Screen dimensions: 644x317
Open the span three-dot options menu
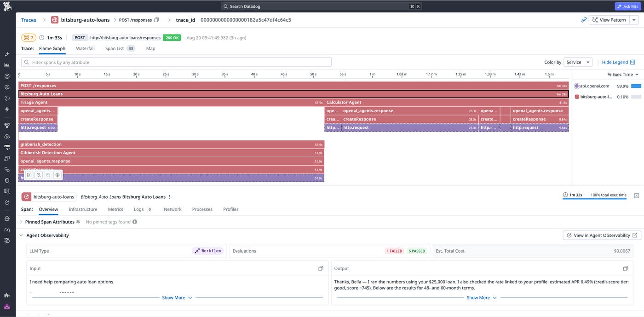(x=169, y=197)
